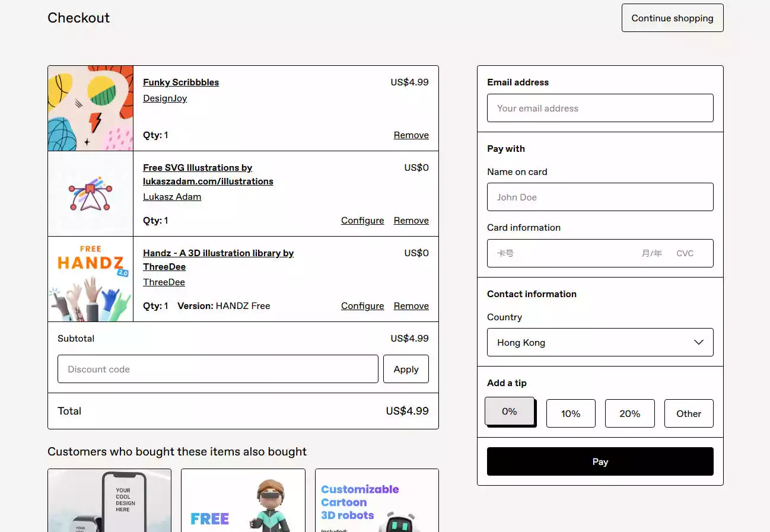Open the Customizable Cartoon 3D robots product
Viewport: 770px width, 532px height.
[x=377, y=501]
